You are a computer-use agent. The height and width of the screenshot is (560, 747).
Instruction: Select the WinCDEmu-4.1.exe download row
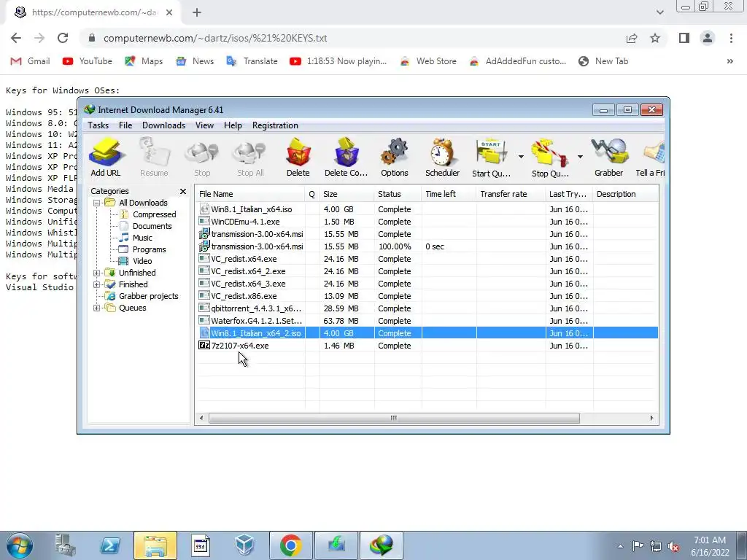[x=427, y=222]
